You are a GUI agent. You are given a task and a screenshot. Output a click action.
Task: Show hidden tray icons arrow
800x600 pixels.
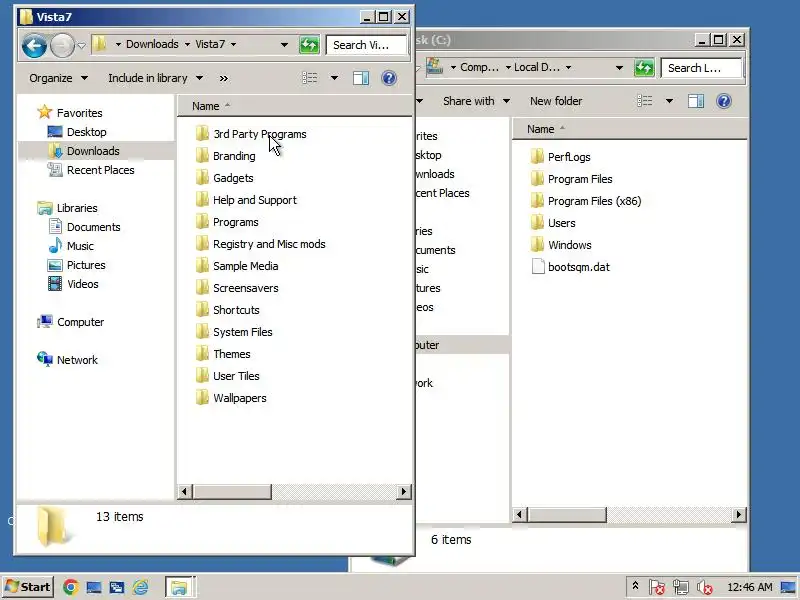tap(635, 586)
